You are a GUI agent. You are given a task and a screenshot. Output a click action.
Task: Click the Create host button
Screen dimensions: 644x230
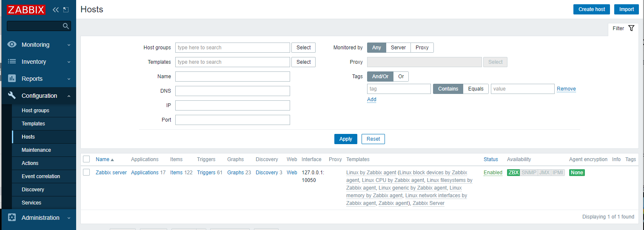pos(592,9)
